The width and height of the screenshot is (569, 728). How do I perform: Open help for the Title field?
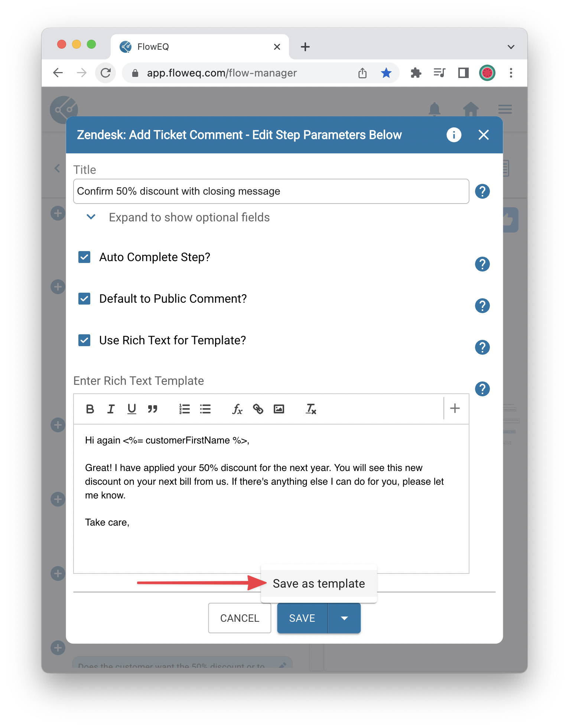tap(482, 191)
